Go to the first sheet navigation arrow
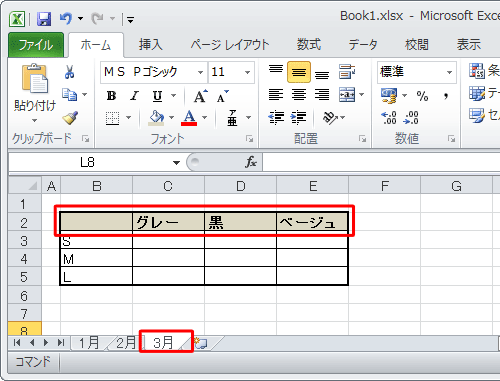Image resolution: width=500 pixels, height=381 pixels. tap(17, 343)
